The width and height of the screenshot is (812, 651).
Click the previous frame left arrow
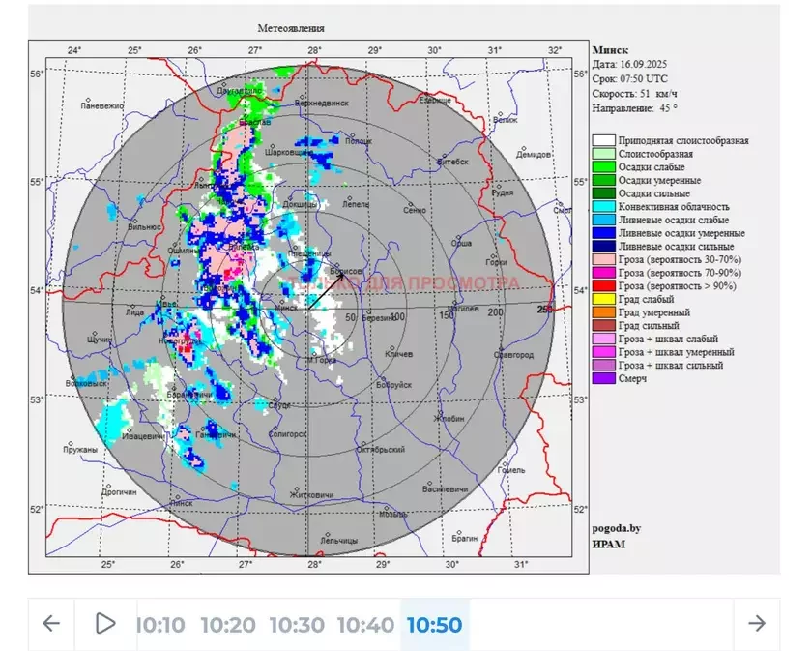coord(51,624)
